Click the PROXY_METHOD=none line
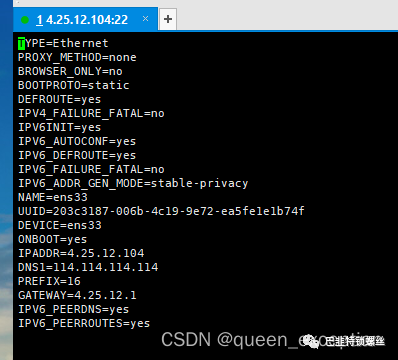 pyautogui.click(x=77, y=57)
